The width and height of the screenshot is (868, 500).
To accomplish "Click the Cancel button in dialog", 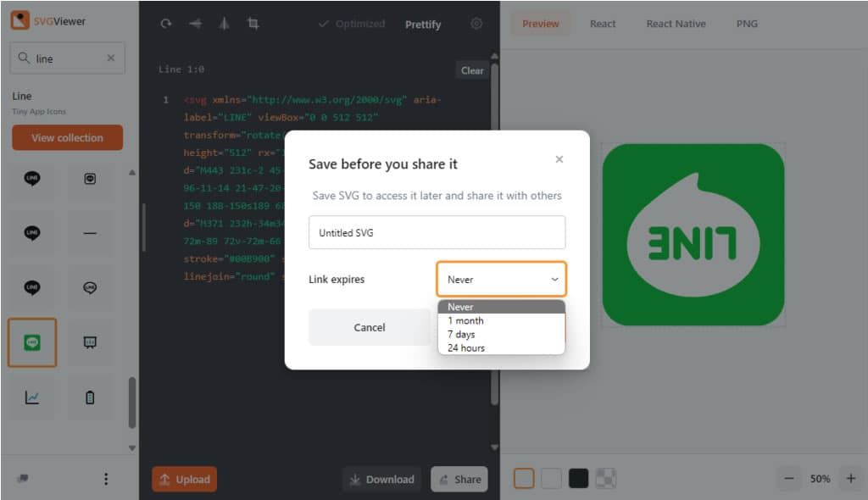I will point(370,327).
